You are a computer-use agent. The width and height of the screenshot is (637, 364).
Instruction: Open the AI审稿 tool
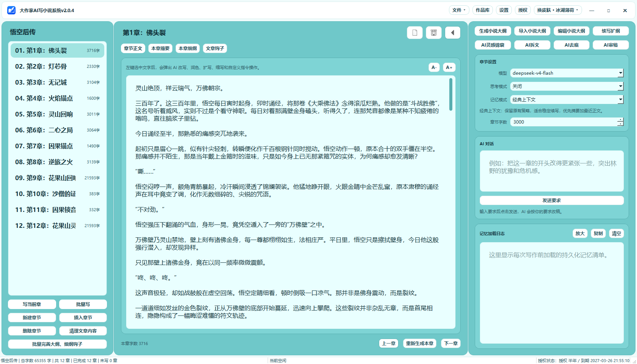611,45
